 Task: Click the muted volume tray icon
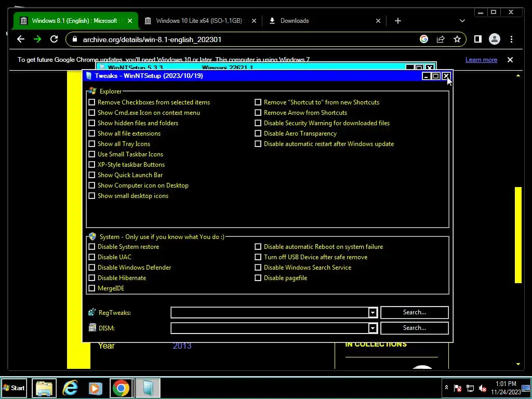pyautogui.click(x=482, y=388)
